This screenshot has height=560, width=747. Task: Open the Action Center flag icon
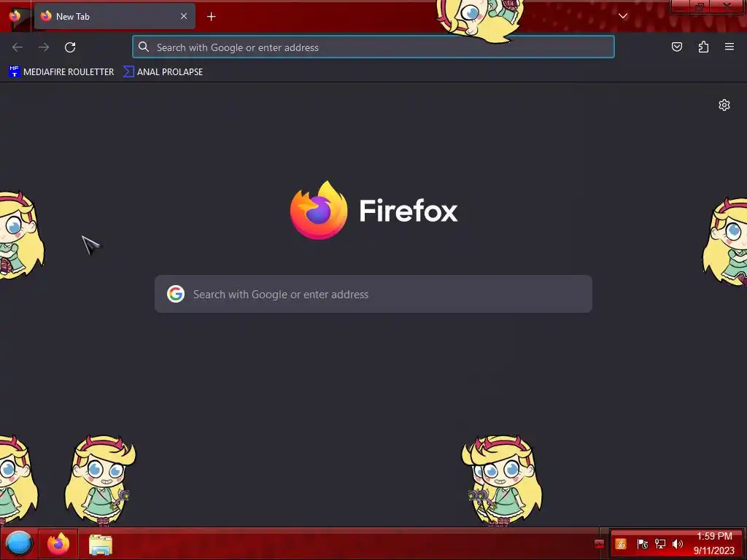point(642,544)
